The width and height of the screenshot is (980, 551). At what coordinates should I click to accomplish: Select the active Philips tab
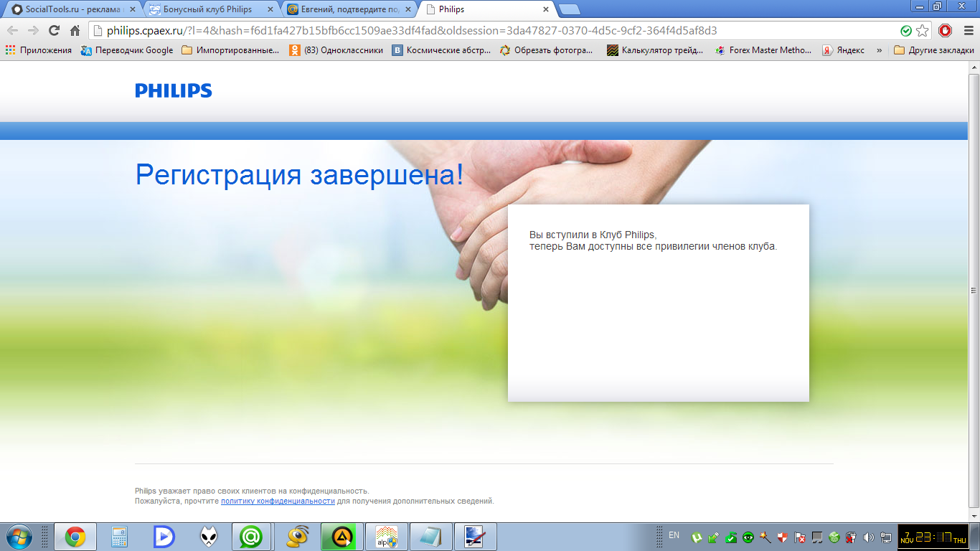[485, 9]
